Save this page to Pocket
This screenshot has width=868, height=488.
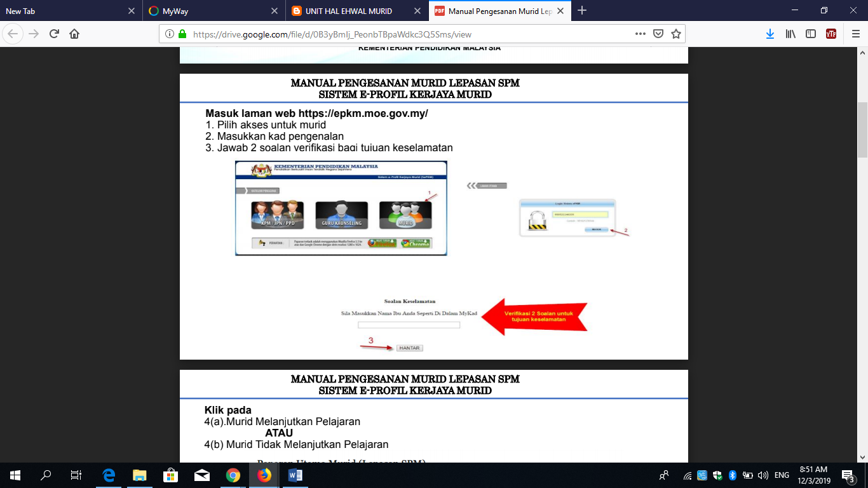(x=659, y=34)
